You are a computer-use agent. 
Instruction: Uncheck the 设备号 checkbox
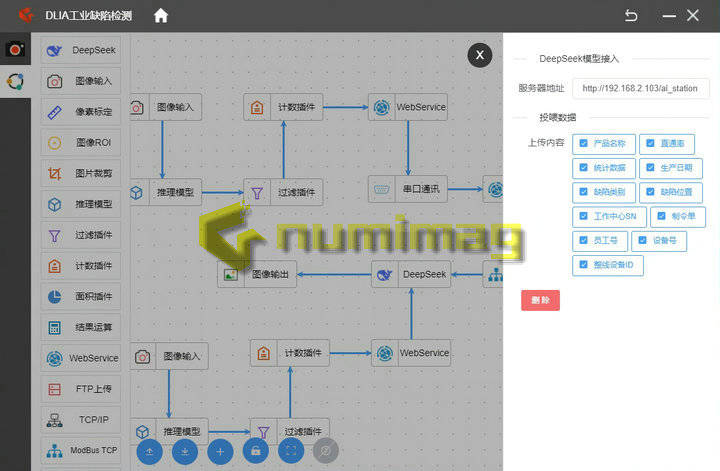click(x=642, y=240)
